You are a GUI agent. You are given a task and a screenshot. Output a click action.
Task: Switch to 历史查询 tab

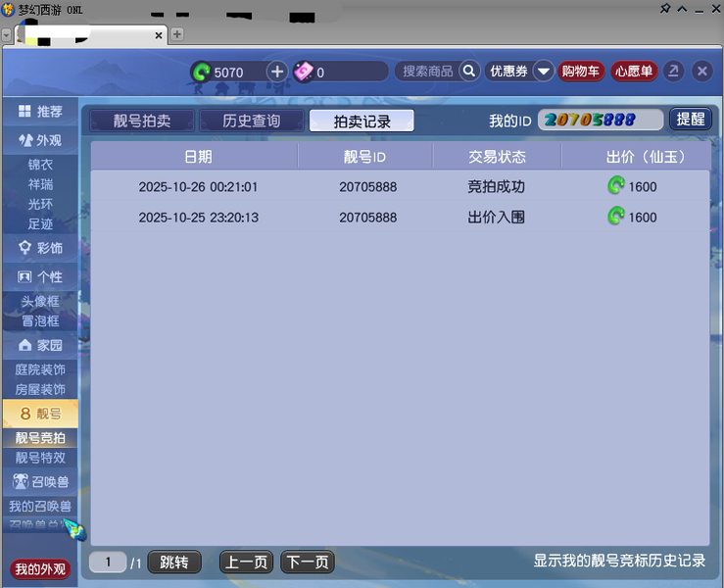(x=251, y=121)
